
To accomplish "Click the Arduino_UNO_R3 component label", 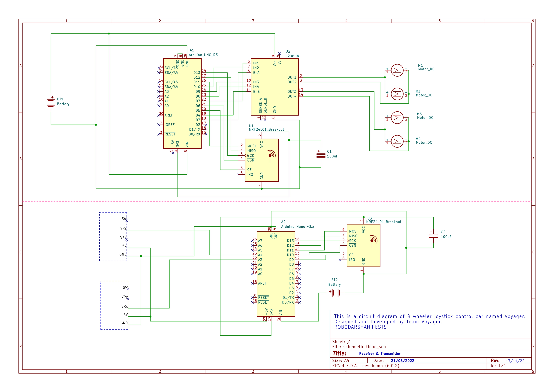I will pos(203,55).
